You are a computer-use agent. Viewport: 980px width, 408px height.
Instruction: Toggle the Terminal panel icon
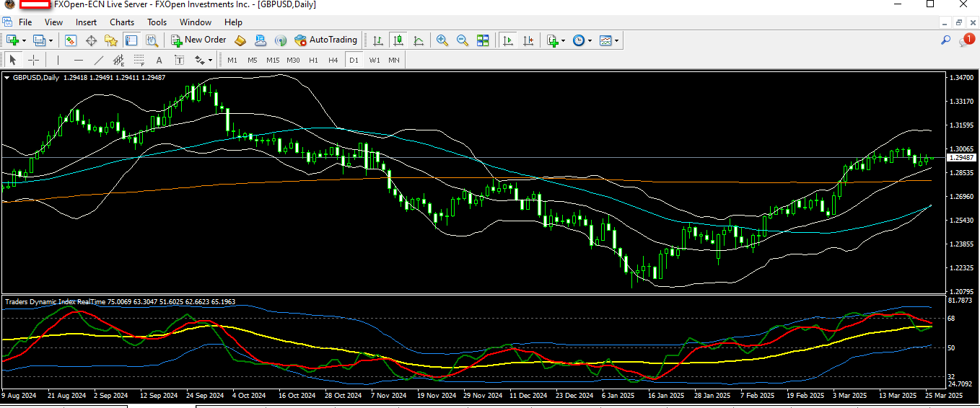pos(131,40)
